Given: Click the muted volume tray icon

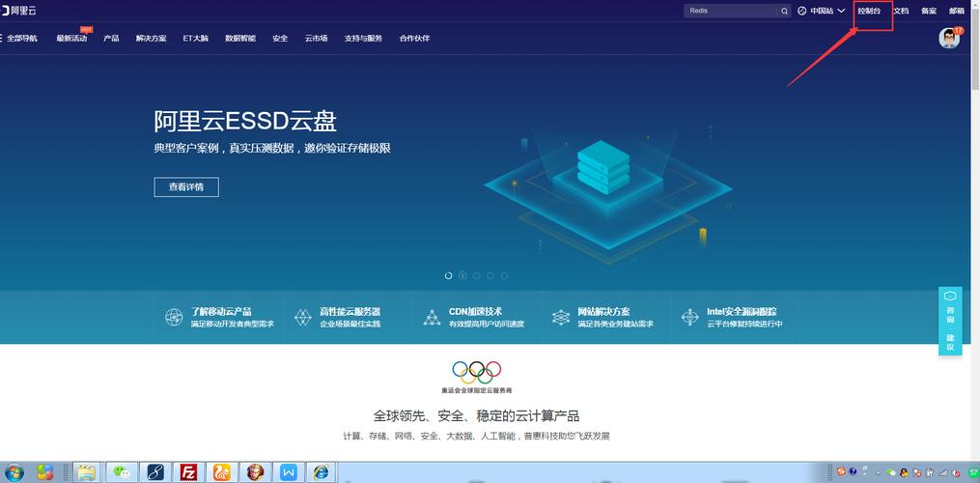Looking at the screenshot, I should (x=956, y=473).
